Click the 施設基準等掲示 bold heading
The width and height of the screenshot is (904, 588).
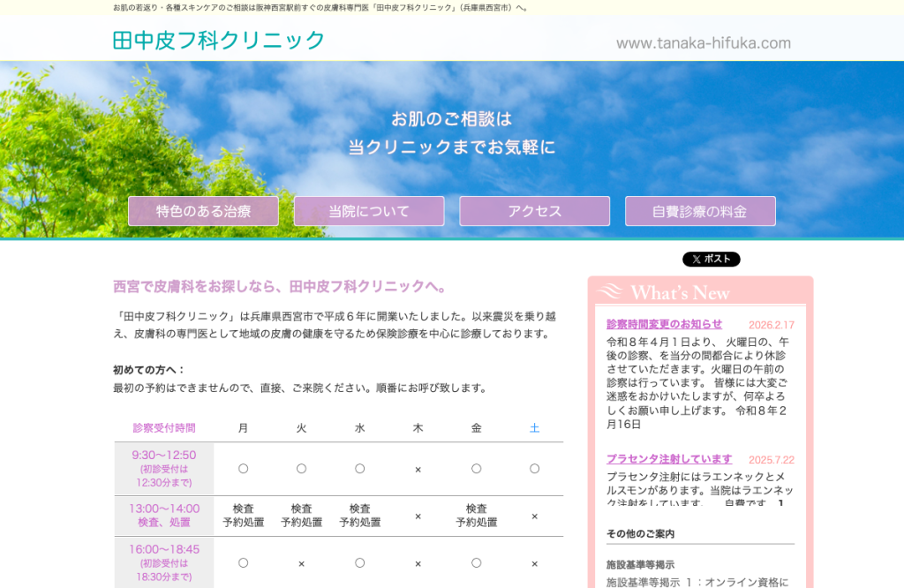coord(641,565)
